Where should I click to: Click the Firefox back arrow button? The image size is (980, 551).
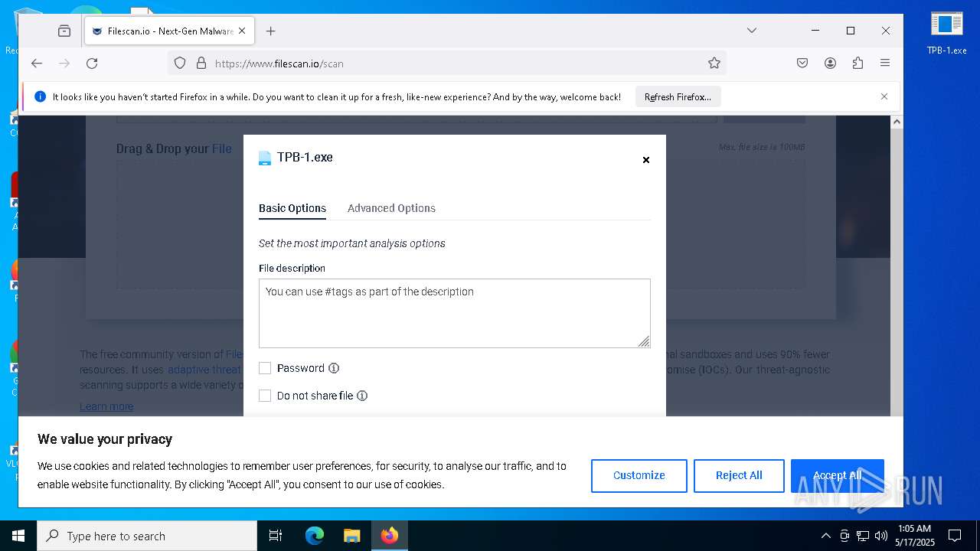tap(37, 64)
